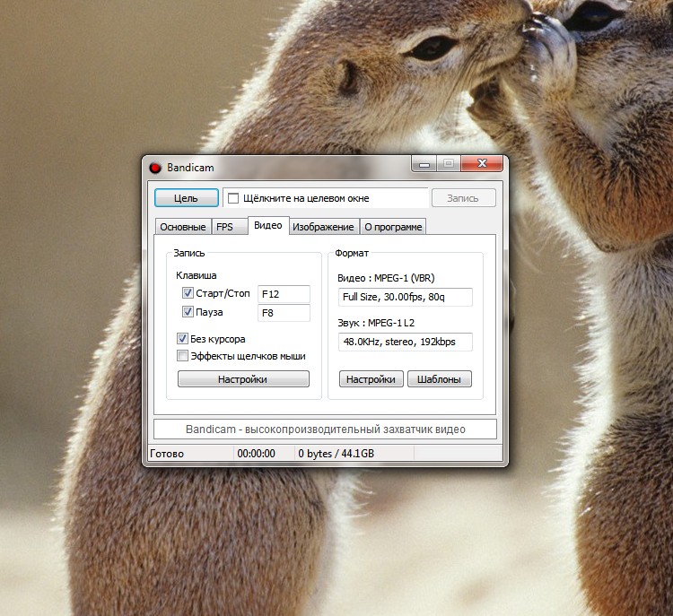
Task: Uncheck the Старт/Стоп hotkey checkbox
Action: click(x=188, y=293)
